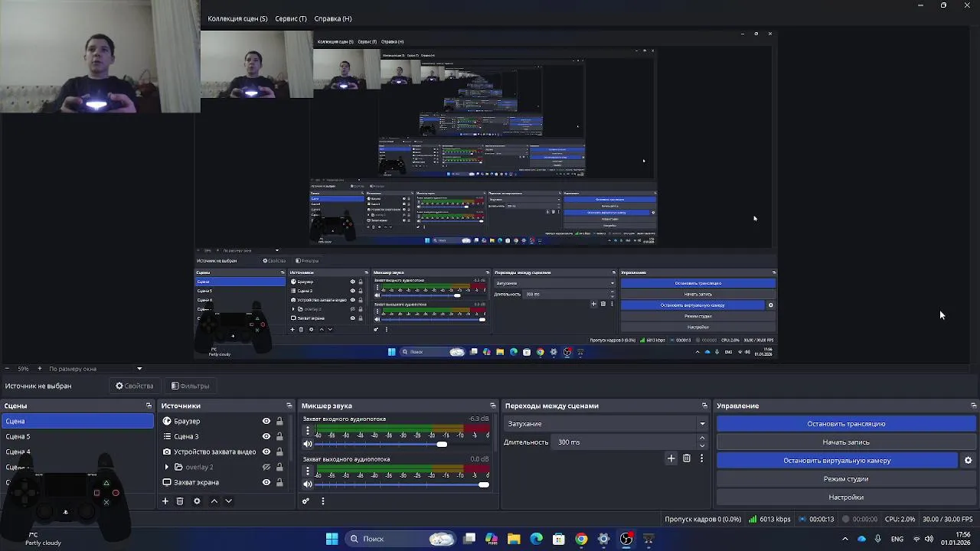Image resolution: width=980 pixels, height=551 pixels.
Task: Remove selected source with the trash icon
Action: tap(180, 501)
